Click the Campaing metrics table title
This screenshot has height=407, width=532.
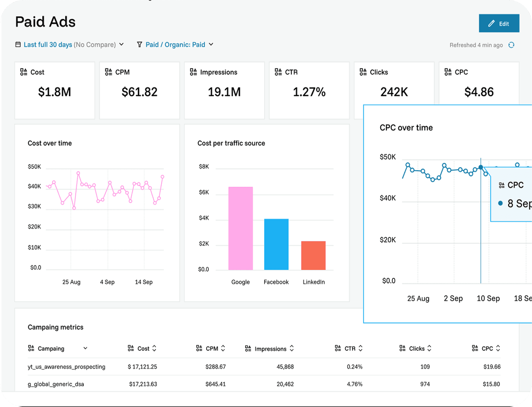click(x=56, y=327)
